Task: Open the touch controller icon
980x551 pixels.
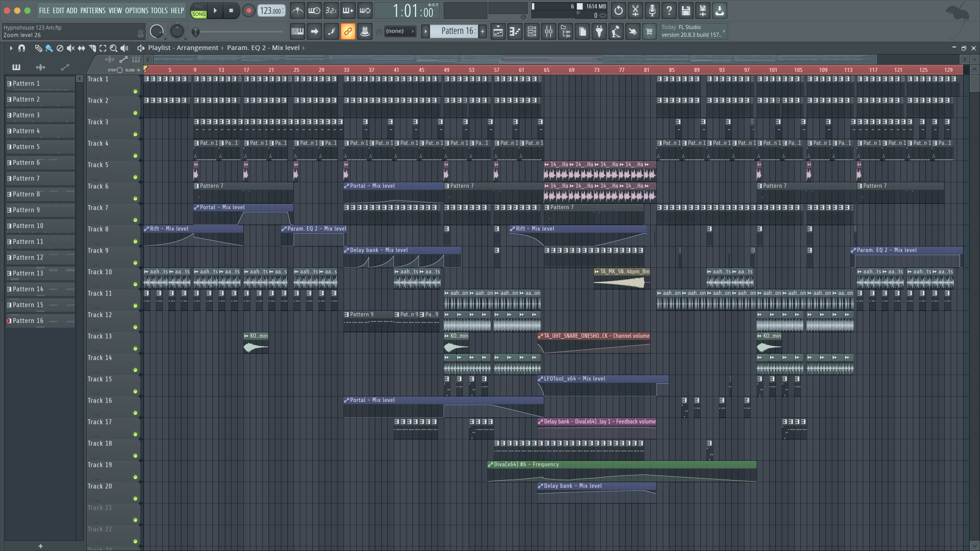Action: point(633,32)
